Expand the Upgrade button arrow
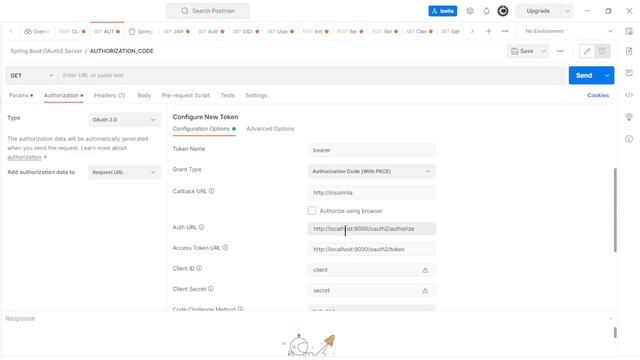 tap(567, 11)
